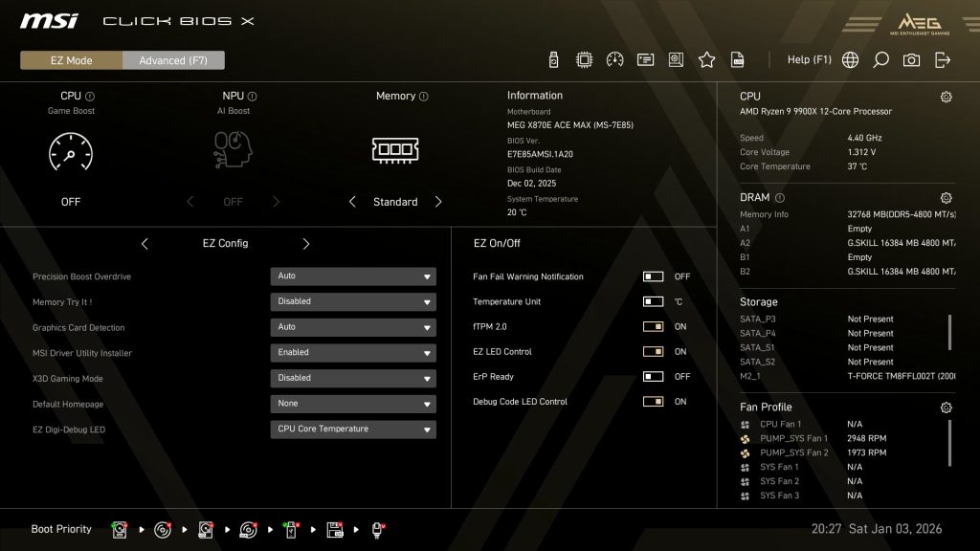
Task: Expand the Memory Try It dropdown
Action: click(353, 300)
